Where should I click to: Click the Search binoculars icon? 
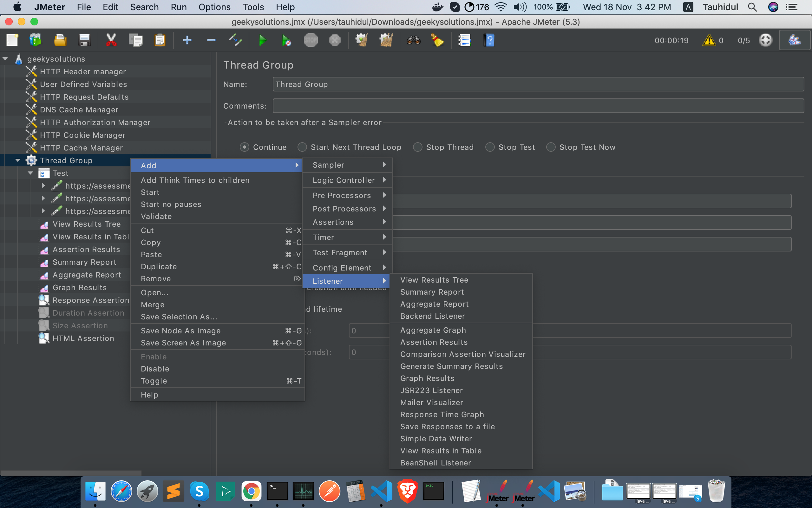413,40
